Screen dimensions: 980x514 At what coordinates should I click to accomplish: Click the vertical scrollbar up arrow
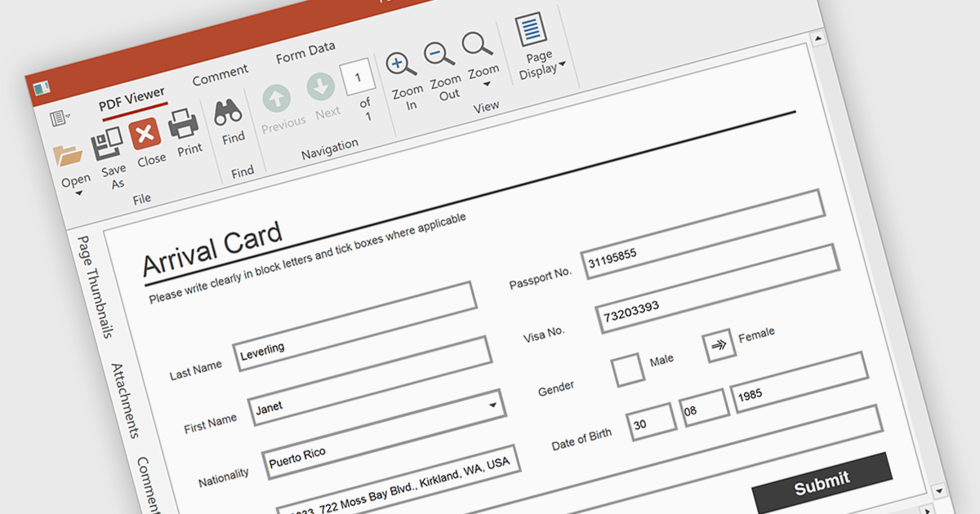817,38
